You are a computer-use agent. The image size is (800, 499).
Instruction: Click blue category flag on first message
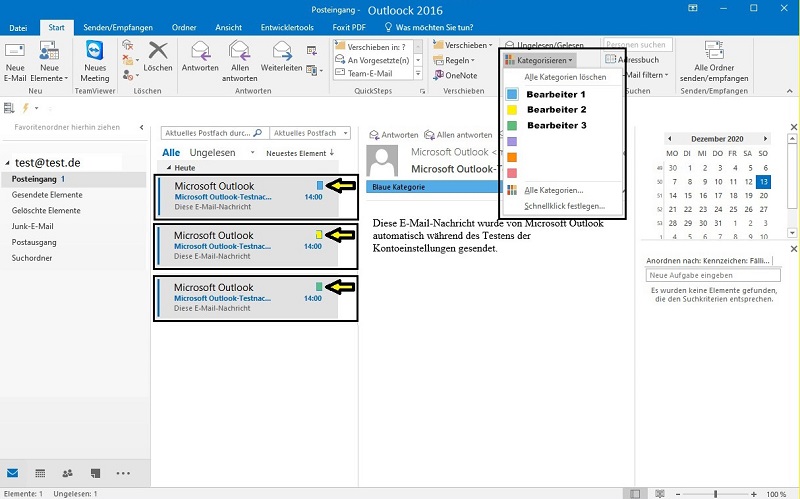[320, 185]
